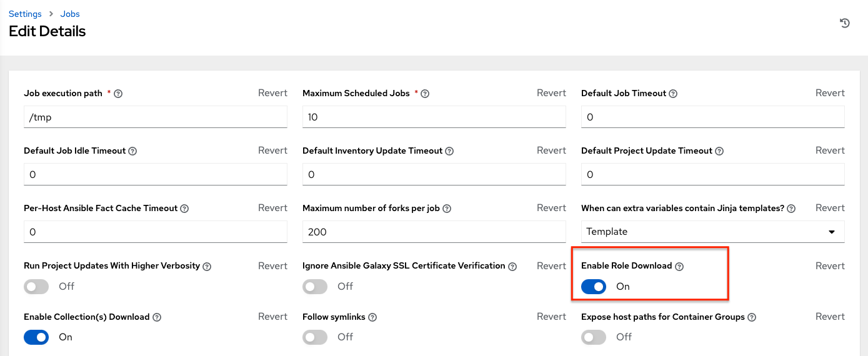
Task: Turn off Enable Collection(s) Download switch
Action: [x=36, y=337]
